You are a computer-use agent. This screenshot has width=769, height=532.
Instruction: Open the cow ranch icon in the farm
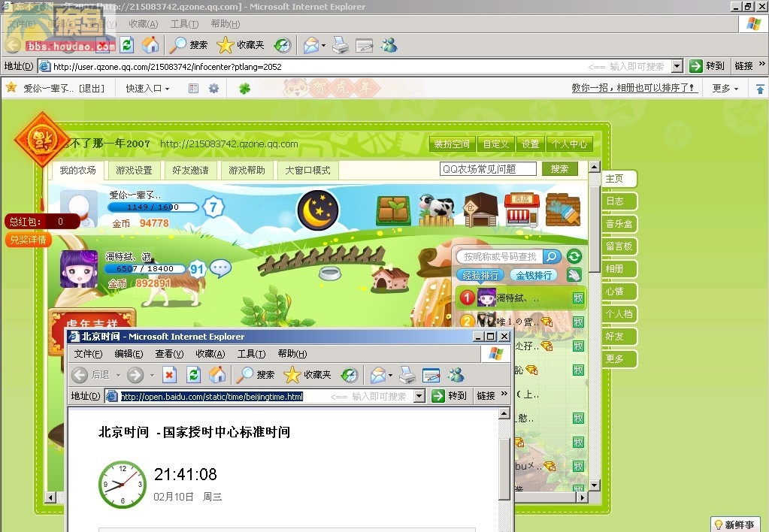click(x=436, y=210)
